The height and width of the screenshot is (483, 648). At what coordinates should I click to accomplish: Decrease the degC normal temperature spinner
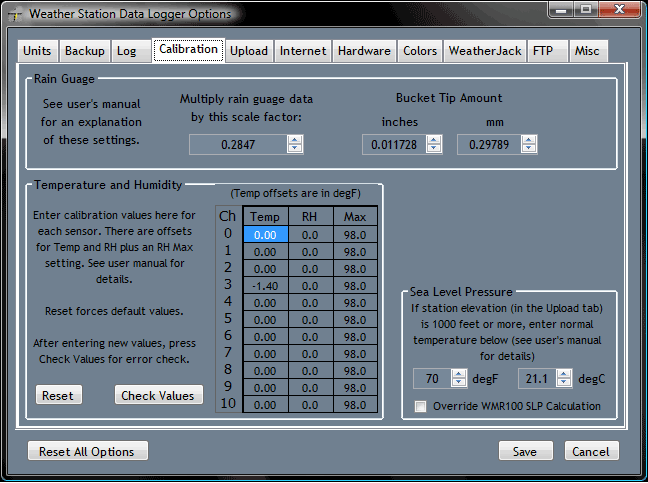tap(564, 383)
